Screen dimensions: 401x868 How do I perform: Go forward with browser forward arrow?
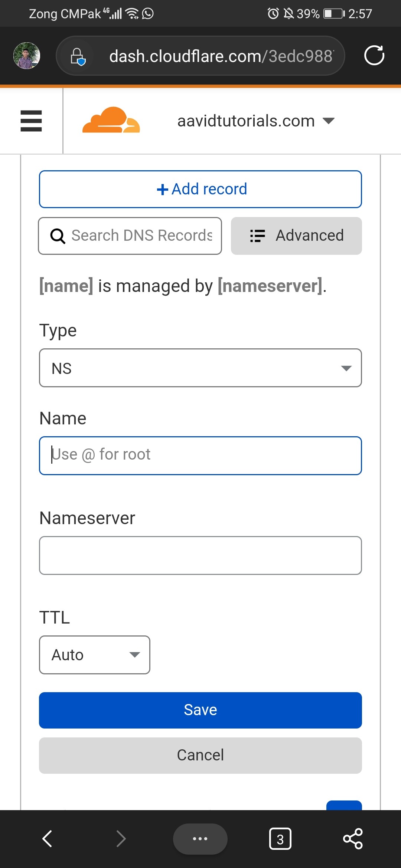121,838
